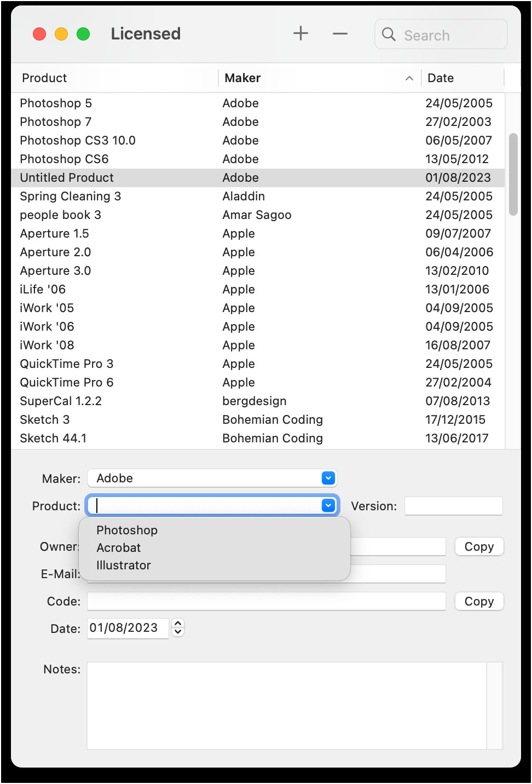532x784 pixels.
Task: Pick Illustrator in the suggestion list
Action: [x=124, y=565]
